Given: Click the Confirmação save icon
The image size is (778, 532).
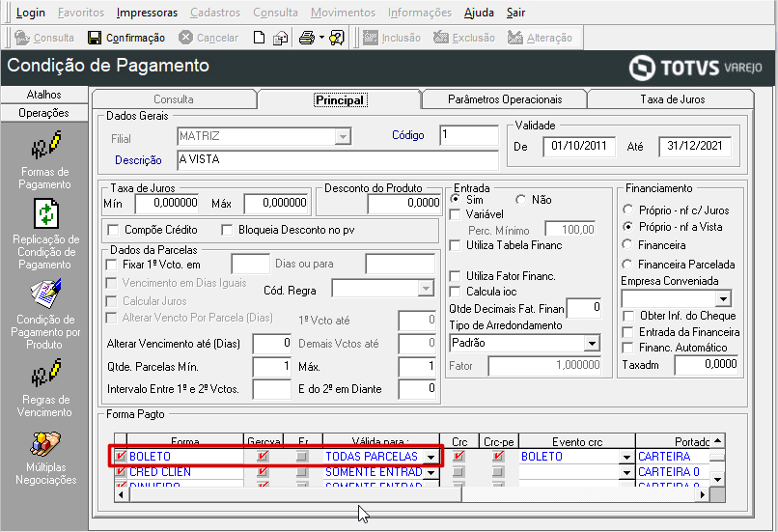Looking at the screenshot, I should 95,38.
